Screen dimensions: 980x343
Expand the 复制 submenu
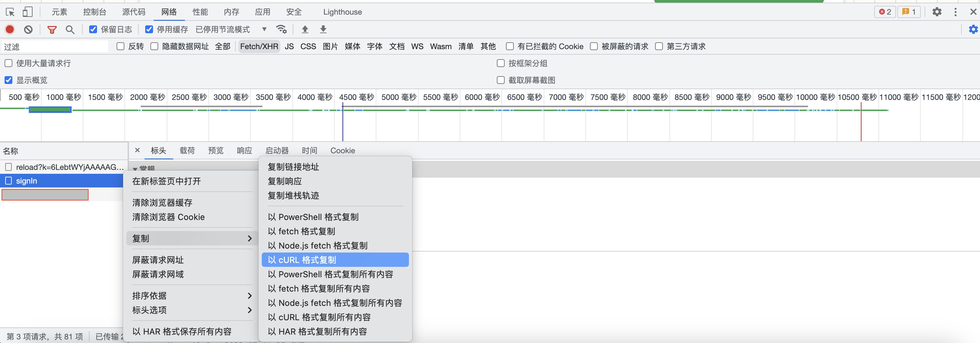pos(192,239)
